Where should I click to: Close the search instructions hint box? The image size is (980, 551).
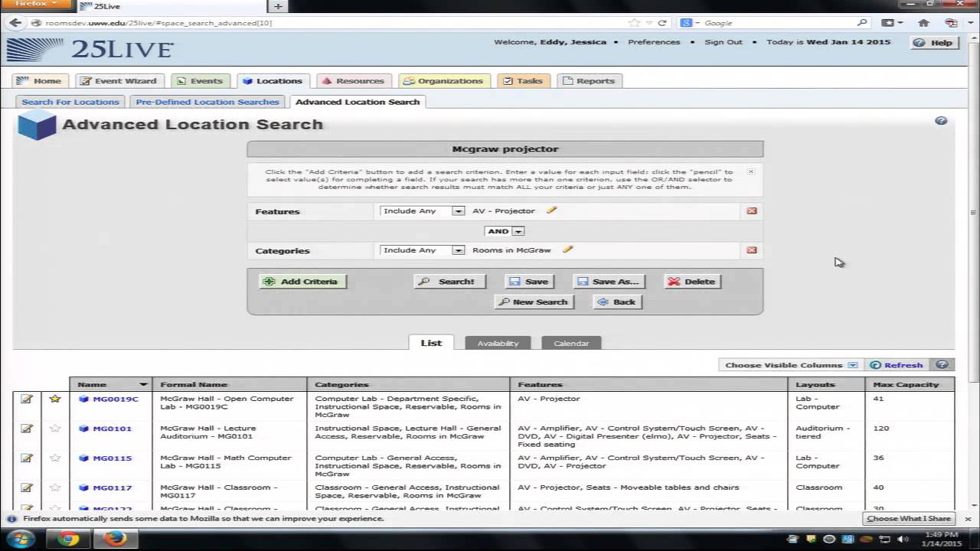[x=750, y=171]
